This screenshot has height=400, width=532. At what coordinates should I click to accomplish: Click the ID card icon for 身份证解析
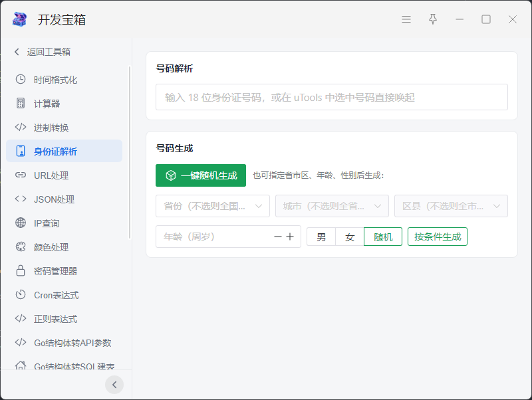pyautogui.click(x=21, y=151)
